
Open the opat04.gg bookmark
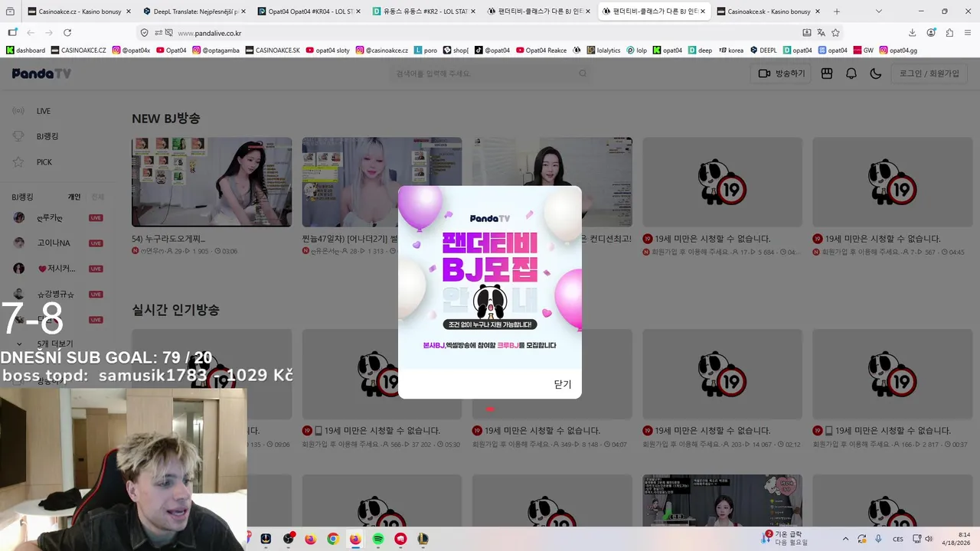[x=898, y=50]
